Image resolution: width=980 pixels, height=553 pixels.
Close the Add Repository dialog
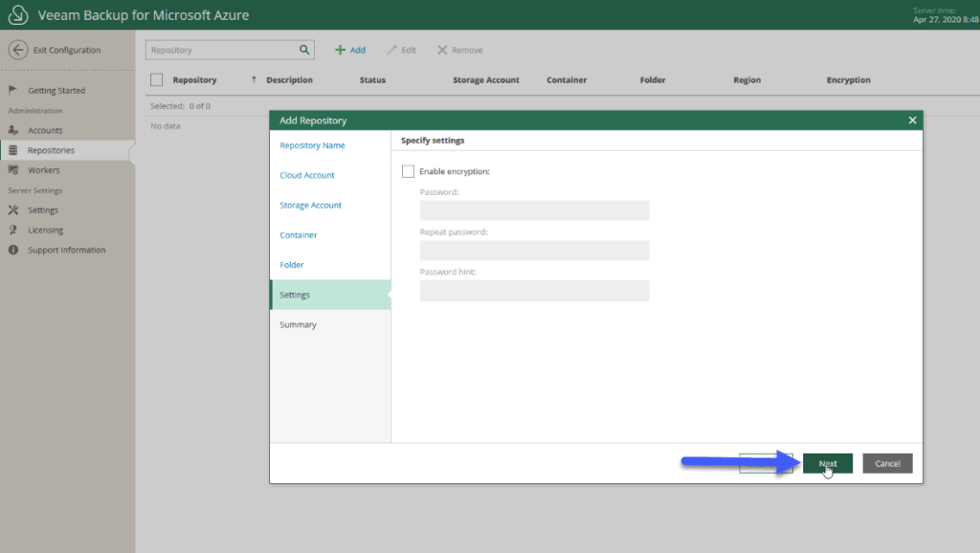(x=912, y=120)
